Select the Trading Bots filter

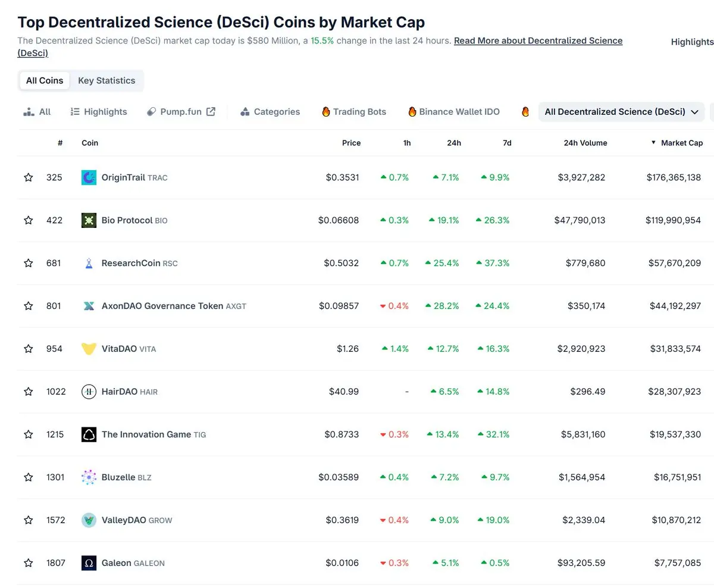[354, 112]
